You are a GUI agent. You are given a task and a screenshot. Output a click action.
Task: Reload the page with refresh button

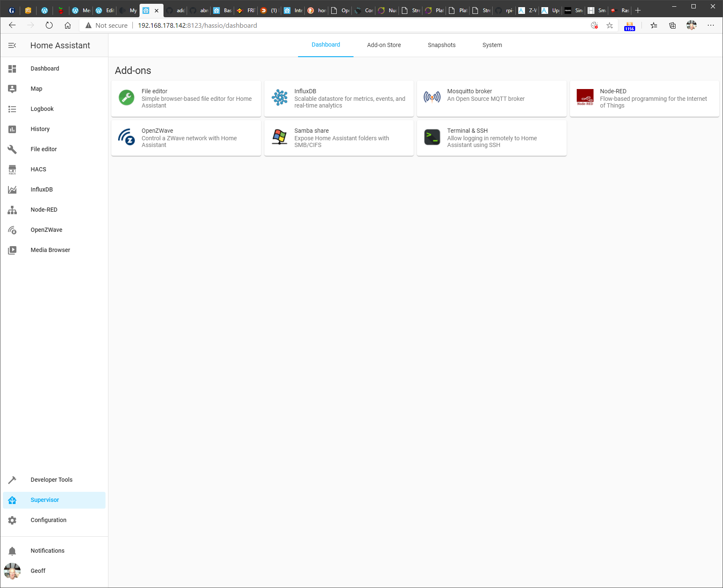tap(49, 26)
